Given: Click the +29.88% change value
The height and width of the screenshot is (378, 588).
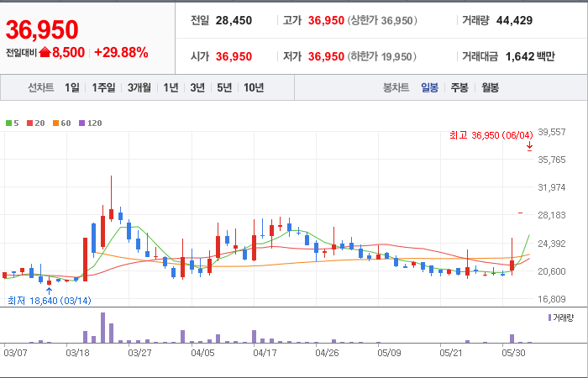Looking at the screenshot, I should 121,52.
